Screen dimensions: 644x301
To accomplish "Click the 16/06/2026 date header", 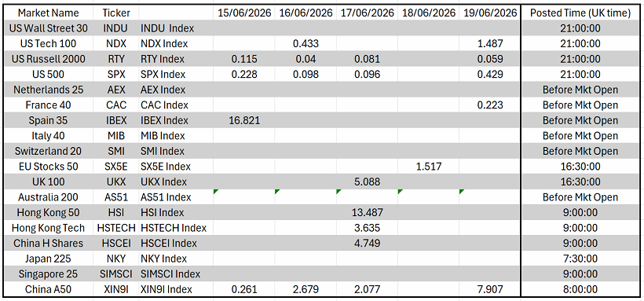I will pos(306,13).
